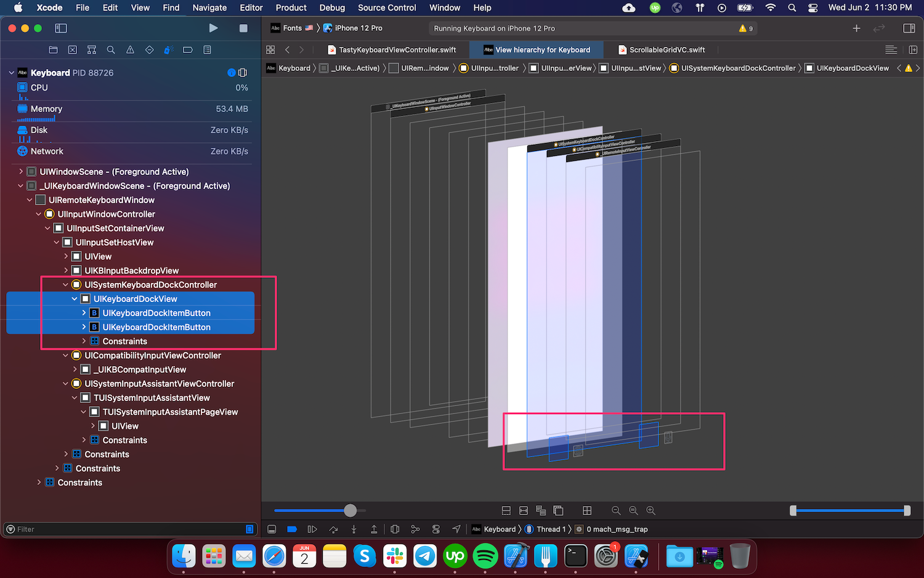
Task: Add a new editor with plus button
Action: tap(856, 28)
